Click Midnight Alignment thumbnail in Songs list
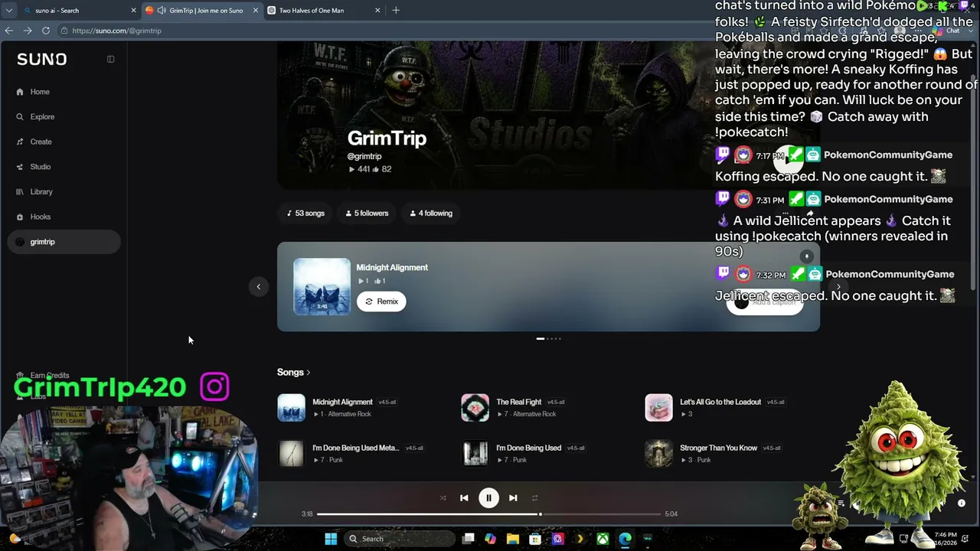 pos(291,408)
